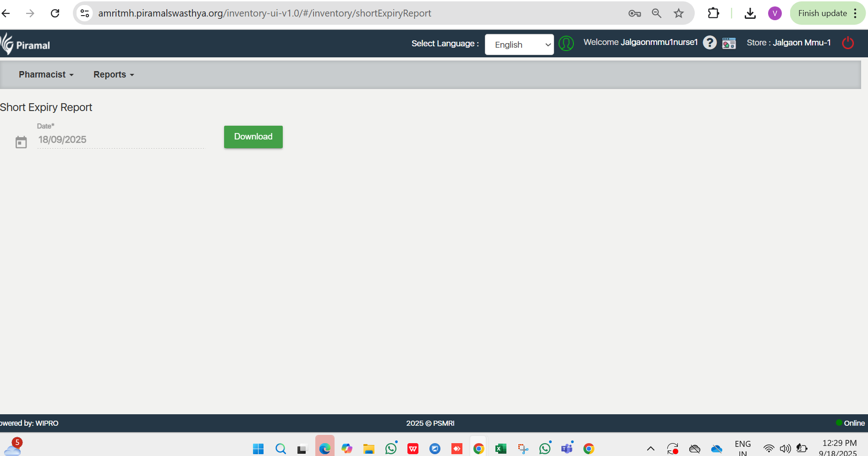This screenshot has width=868, height=456.
Task: Show hidden system tray icons
Action: 650,448
